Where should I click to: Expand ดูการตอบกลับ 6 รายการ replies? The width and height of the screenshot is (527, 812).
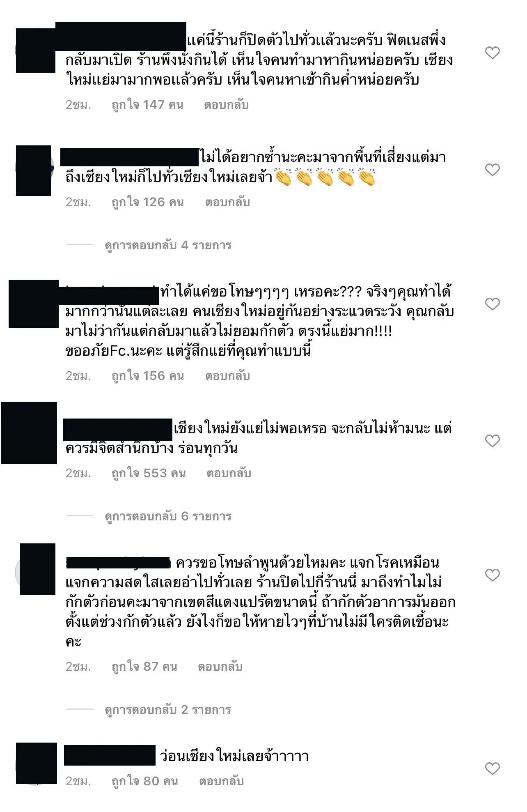pos(168,516)
